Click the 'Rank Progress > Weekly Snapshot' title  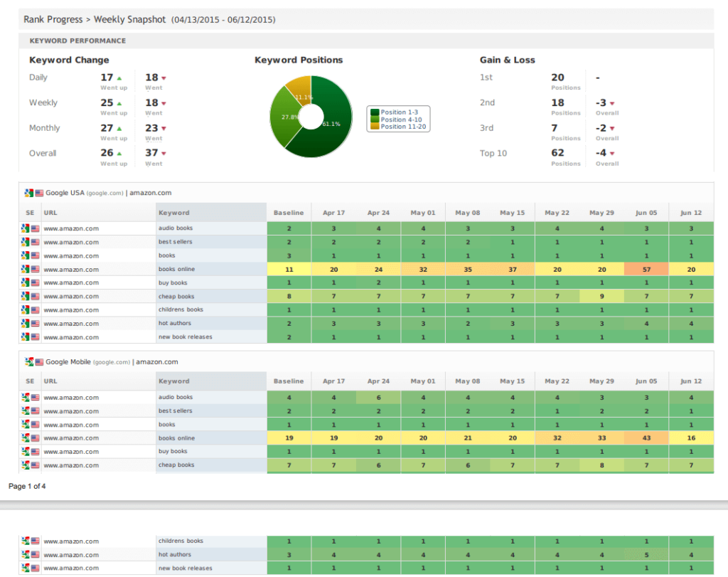tap(95, 19)
